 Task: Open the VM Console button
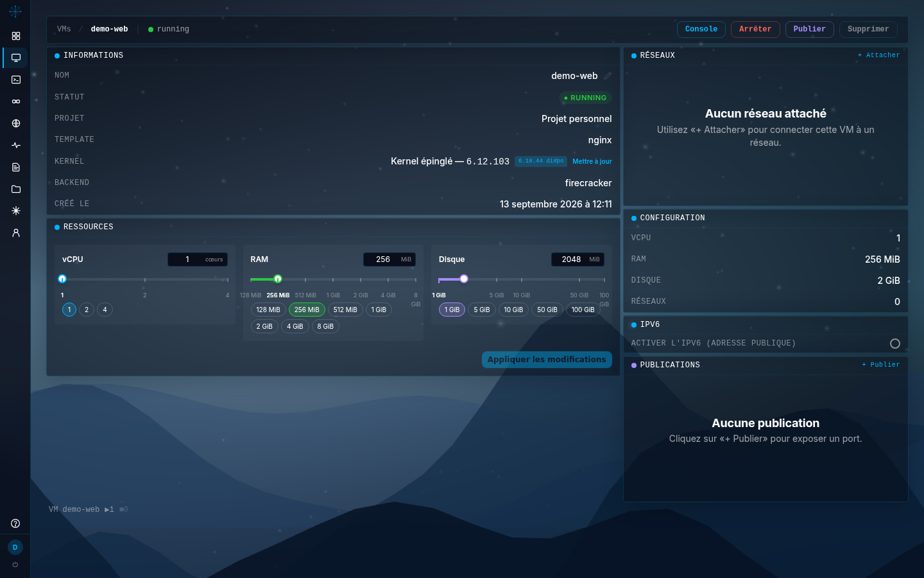point(701,30)
